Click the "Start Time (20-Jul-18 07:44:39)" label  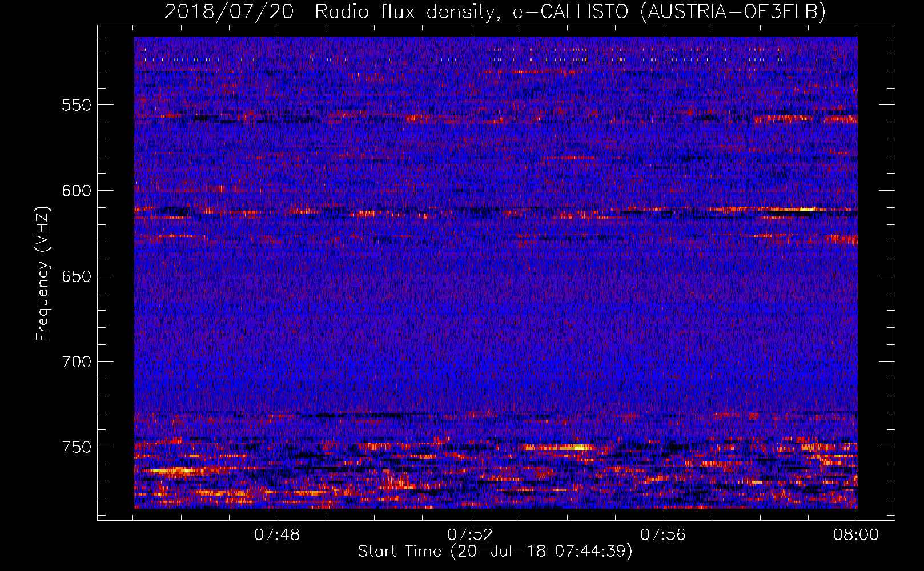495,552
